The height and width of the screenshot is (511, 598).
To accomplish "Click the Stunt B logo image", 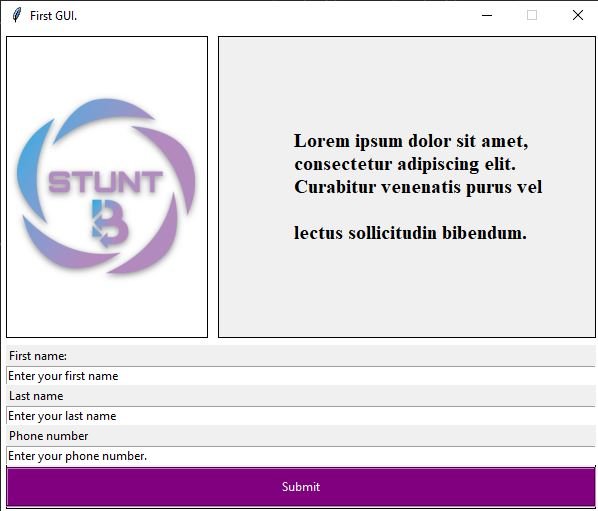I will coord(106,186).
